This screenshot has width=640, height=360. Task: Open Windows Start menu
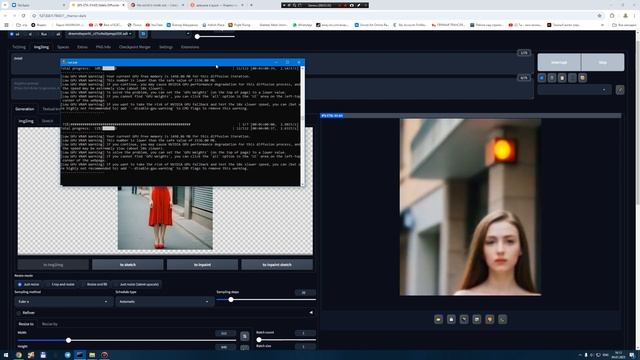6,355
